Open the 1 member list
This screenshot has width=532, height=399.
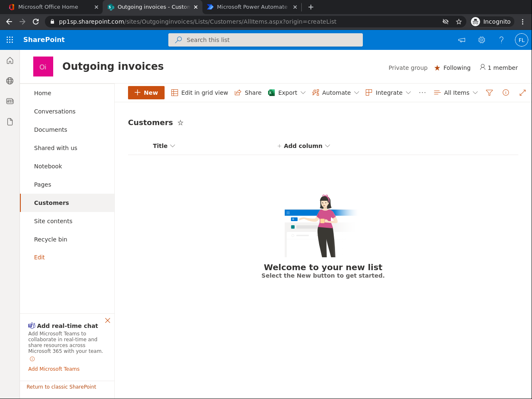click(x=499, y=68)
